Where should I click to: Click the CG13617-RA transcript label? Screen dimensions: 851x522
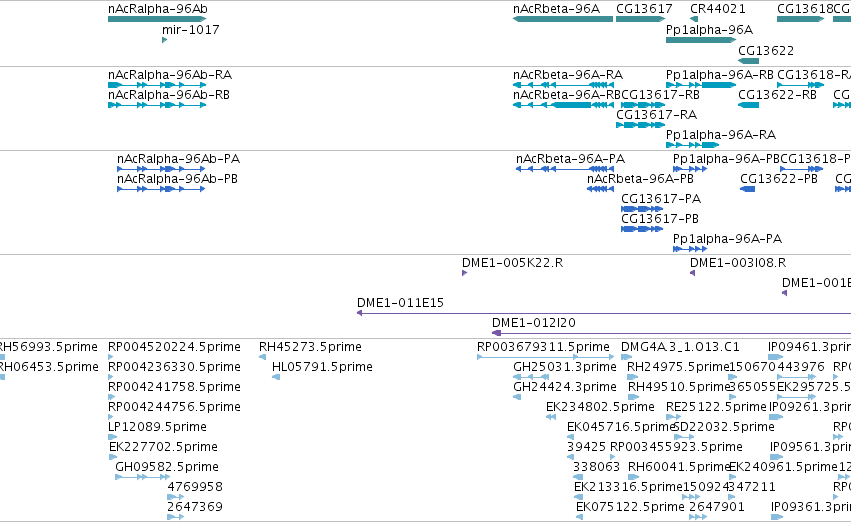pos(656,114)
